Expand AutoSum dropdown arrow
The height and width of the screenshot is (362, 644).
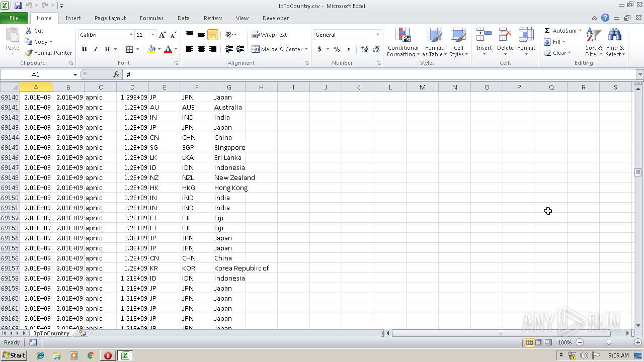coord(580,31)
